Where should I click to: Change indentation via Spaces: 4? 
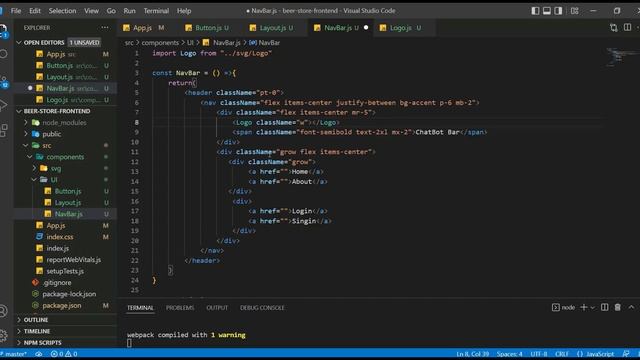(x=509, y=354)
